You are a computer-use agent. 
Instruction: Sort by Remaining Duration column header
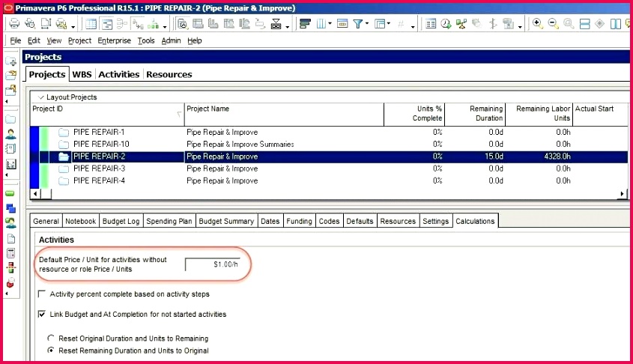475,114
